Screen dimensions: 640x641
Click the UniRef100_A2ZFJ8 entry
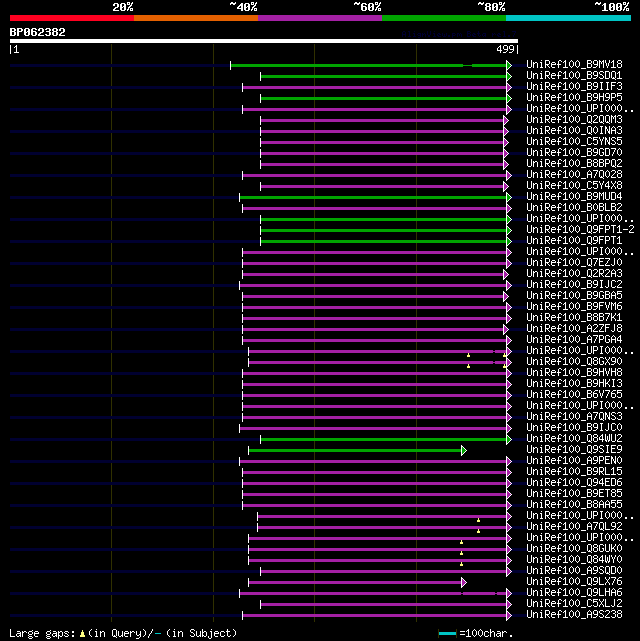pos(574,329)
